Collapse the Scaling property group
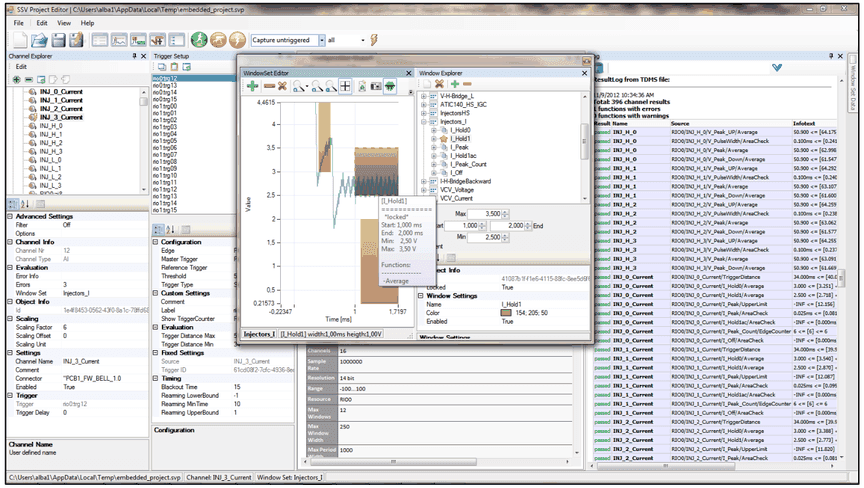864x488 pixels. pyautogui.click(x=10, y=318)
